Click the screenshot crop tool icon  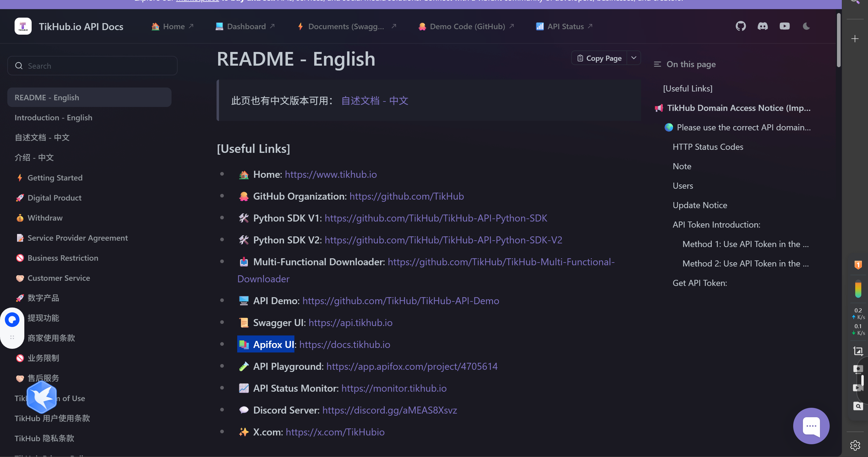coord(858,351)
